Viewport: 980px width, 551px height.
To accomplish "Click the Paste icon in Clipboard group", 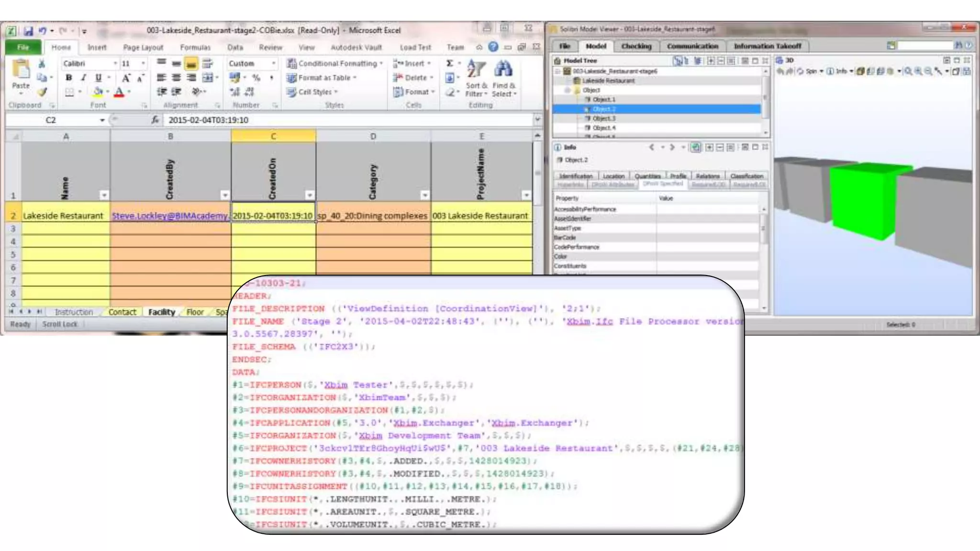I will coord(21,70).
